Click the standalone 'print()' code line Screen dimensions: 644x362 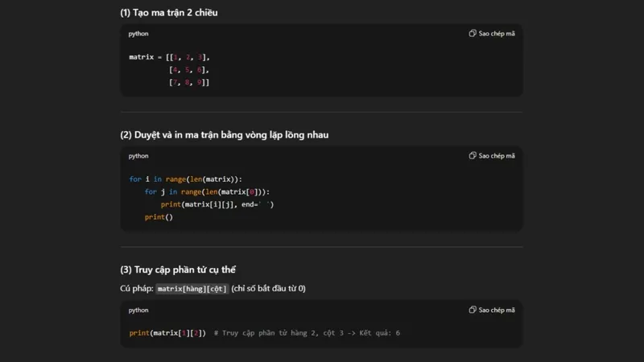click(x=159, y=217)
